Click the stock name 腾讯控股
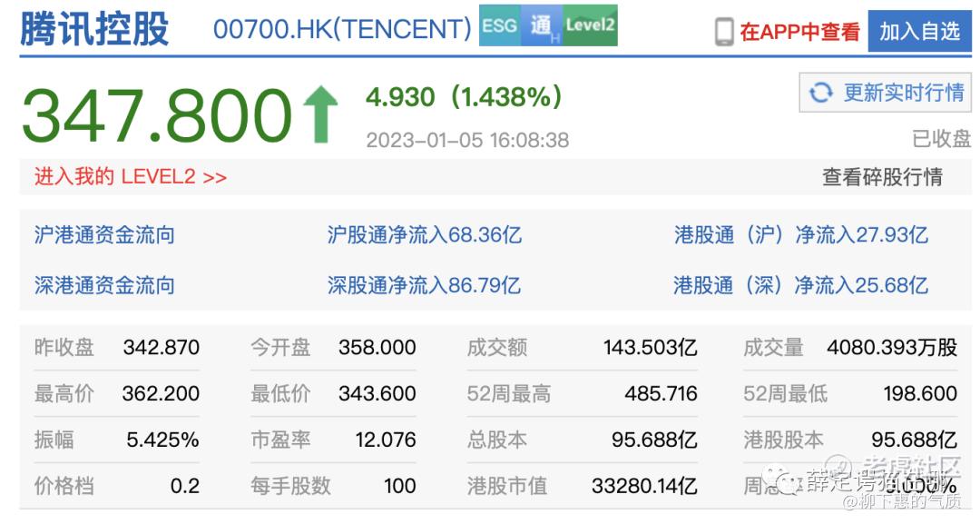 [x=94, y=29]
